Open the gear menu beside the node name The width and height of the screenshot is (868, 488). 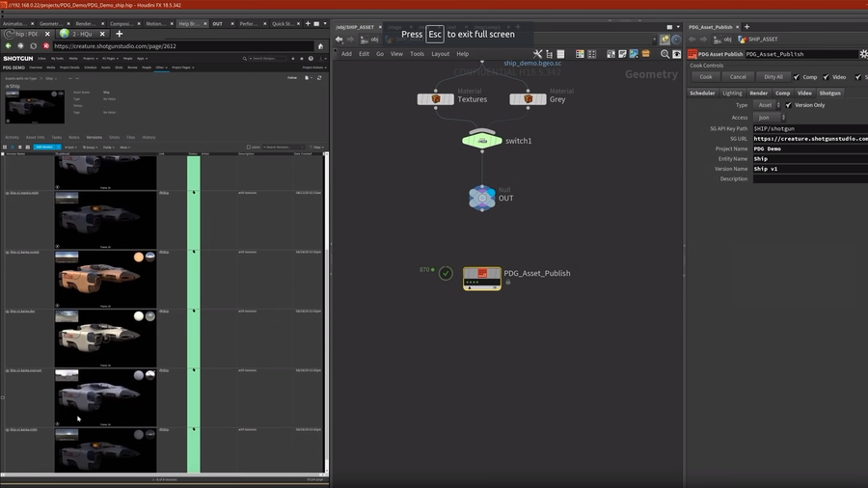tap(863, 54)
